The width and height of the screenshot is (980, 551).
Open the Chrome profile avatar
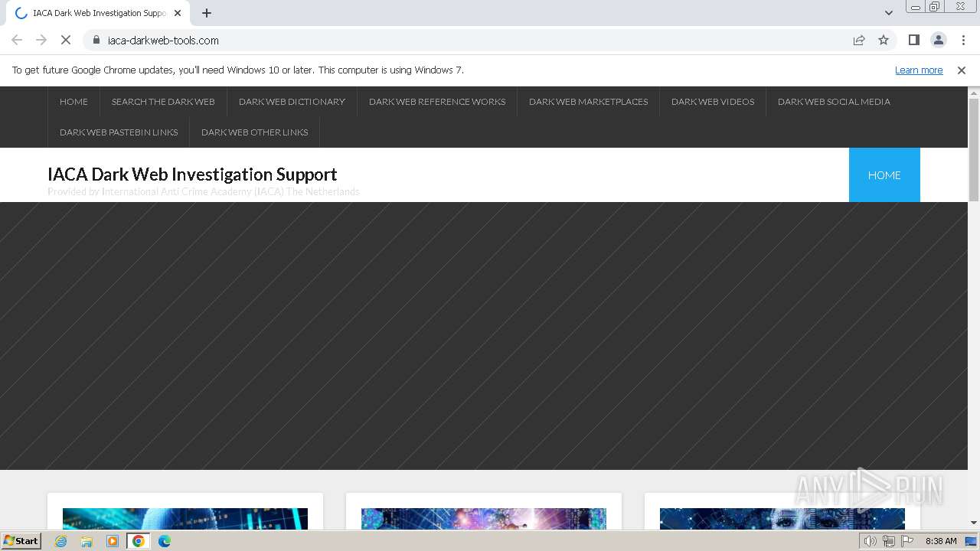[x=939, y=40]
